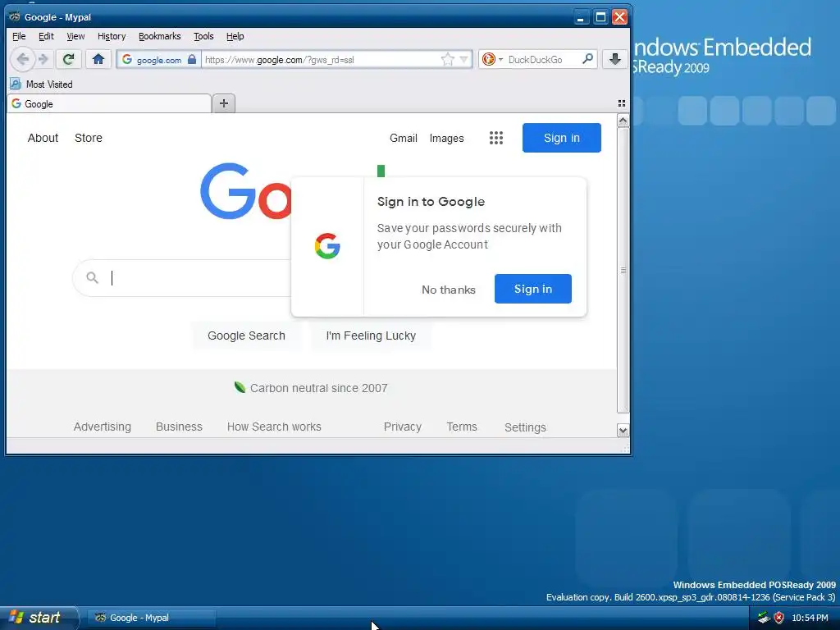Click the page scrollbar up arrow
This screenshot has height=630, width=840.
(623, 121)
